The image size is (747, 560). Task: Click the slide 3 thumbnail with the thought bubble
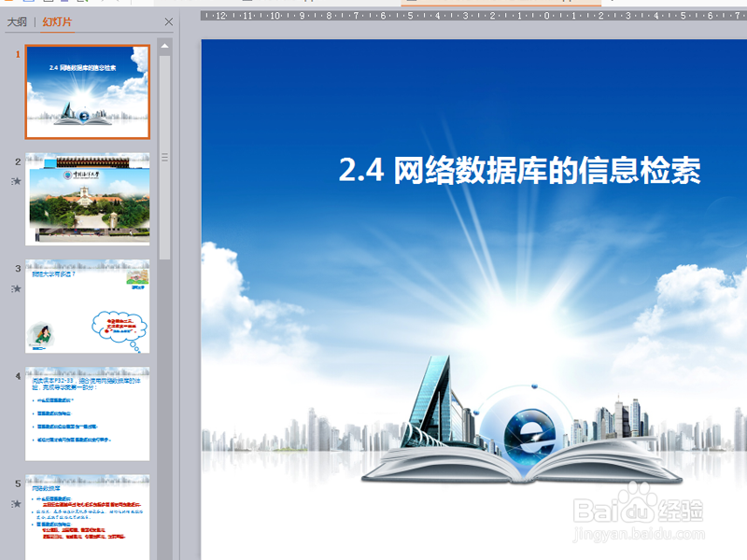(x=89, y=307)
